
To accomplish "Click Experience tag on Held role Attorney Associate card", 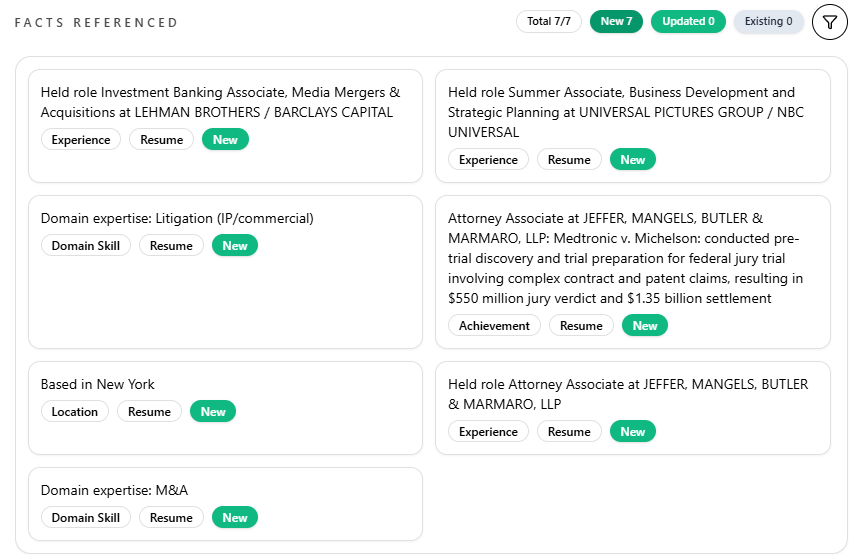I will tap(488, 432).
